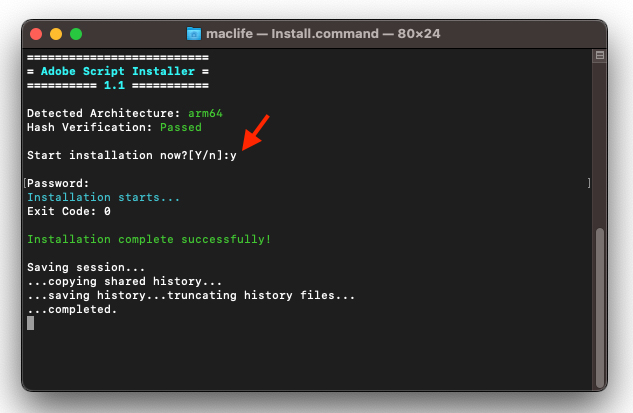Click the red arrow annotation
This screenshot has width=633, height=413.
pos(255,133)
